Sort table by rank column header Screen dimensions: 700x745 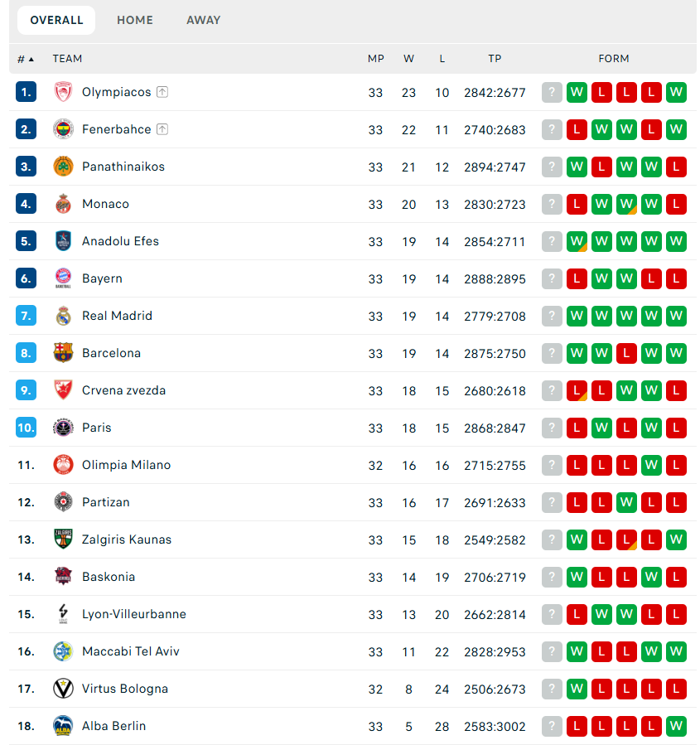[x=26, y=59]
